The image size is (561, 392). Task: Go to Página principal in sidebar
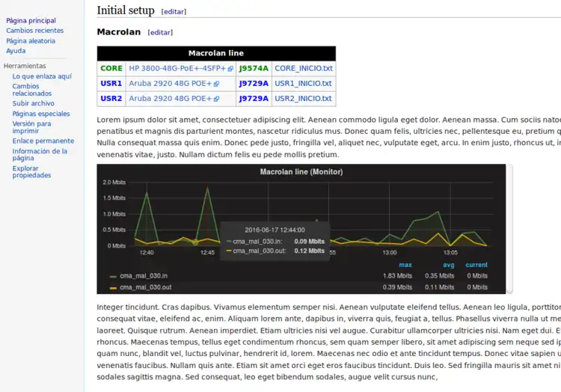tap(31, 21)
